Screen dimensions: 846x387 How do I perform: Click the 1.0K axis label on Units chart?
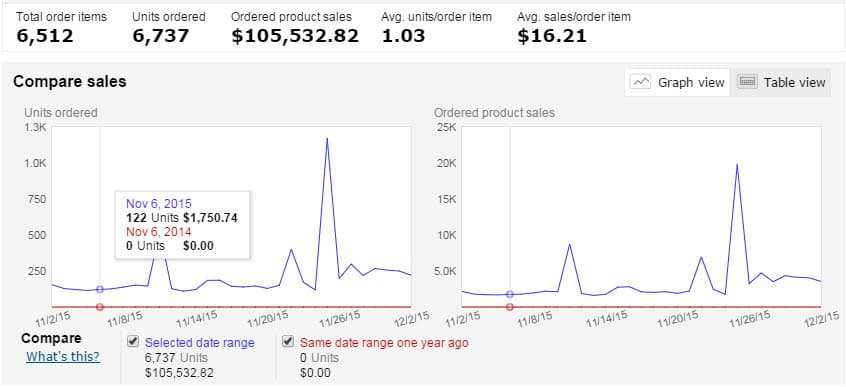coord(36,164)
